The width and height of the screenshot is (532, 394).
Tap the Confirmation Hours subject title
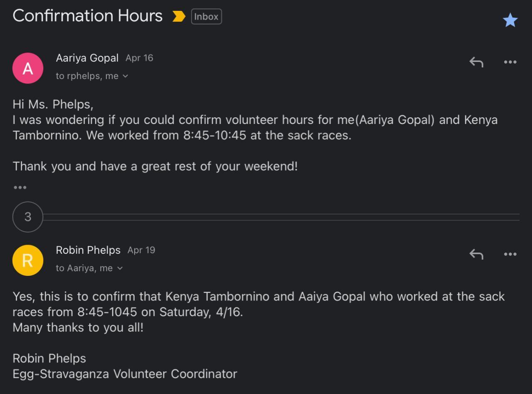[x=88, y=16]
